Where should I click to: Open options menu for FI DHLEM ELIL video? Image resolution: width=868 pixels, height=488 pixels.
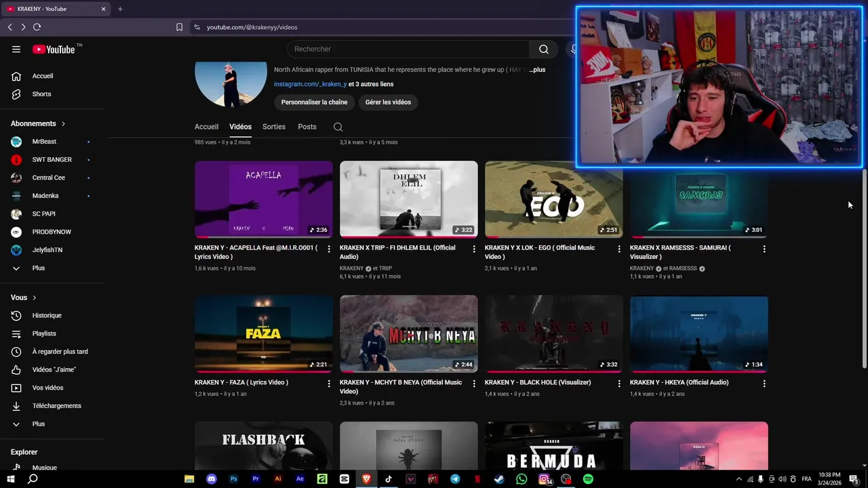(x=474, y=249)
